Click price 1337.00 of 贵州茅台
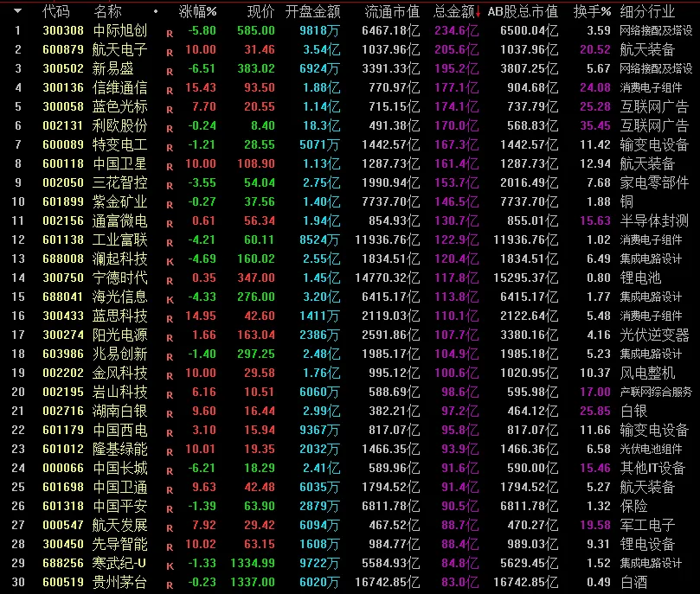Viewport: 700px width, 594px height. 253,582
